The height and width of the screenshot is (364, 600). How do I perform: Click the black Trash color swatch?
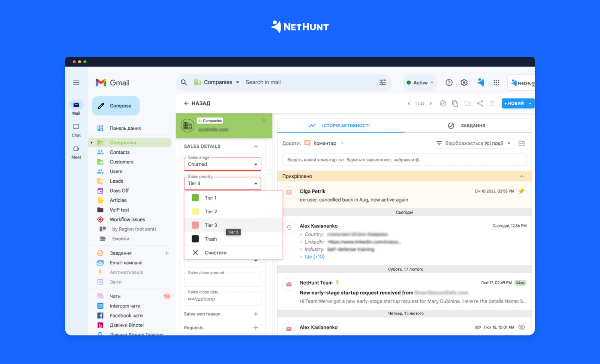point(195,239)
